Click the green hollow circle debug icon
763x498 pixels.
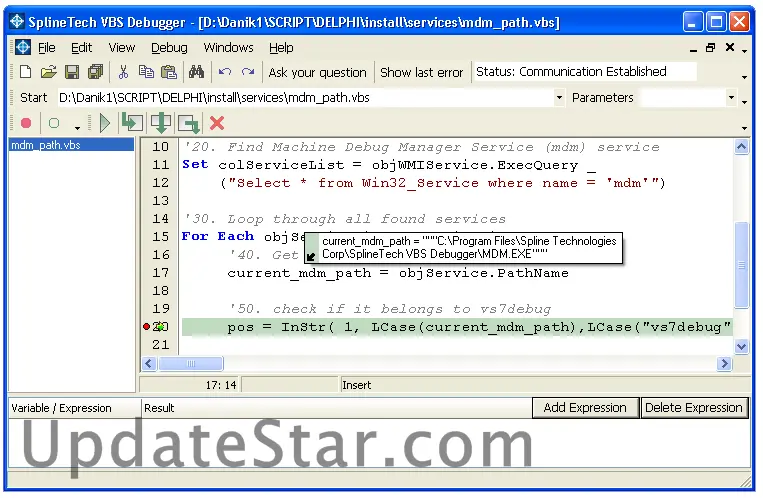(x=54, y=123)
